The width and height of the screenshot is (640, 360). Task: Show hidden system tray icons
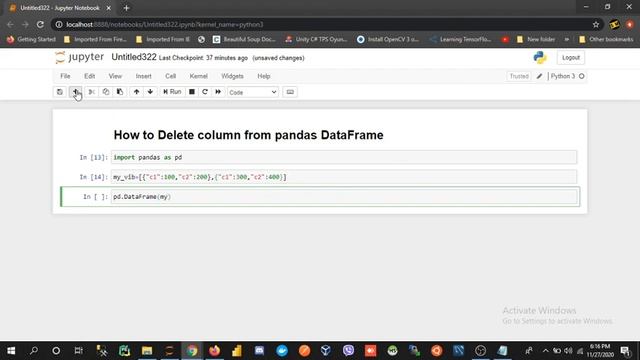click(545, 351)
